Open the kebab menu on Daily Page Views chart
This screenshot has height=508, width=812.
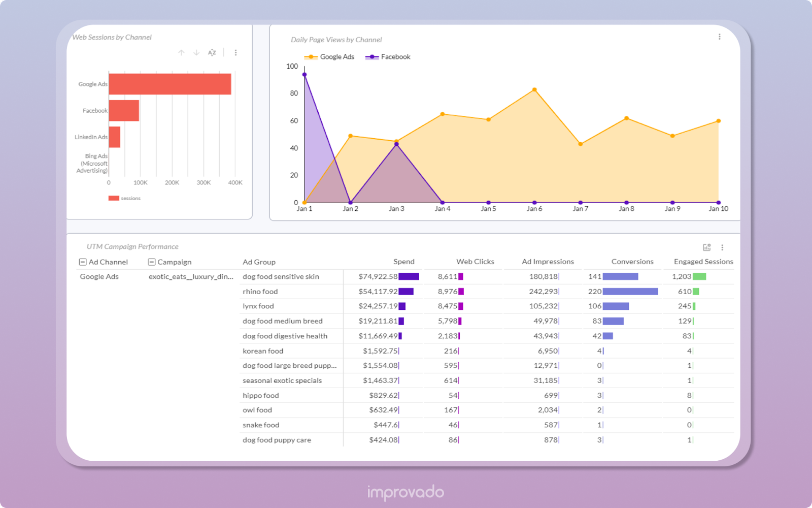719,36
